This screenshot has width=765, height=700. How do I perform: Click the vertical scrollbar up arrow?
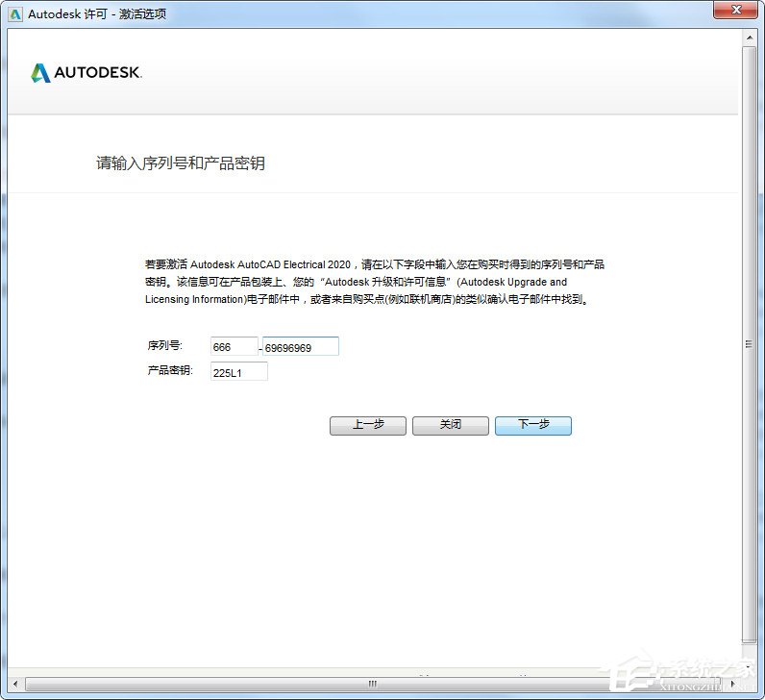pyautogui.click(x=749, y=37)
